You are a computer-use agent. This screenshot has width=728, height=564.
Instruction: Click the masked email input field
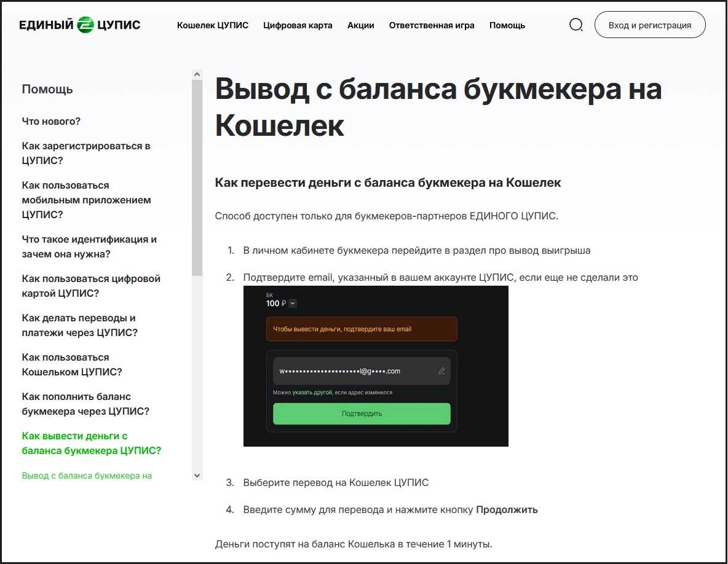354,371
